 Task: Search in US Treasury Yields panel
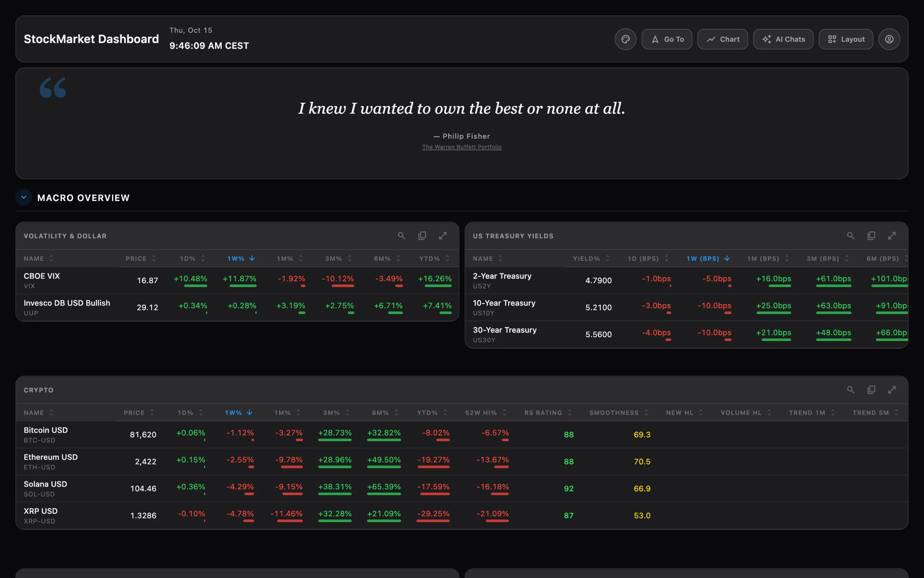click(x=850, y=235)
